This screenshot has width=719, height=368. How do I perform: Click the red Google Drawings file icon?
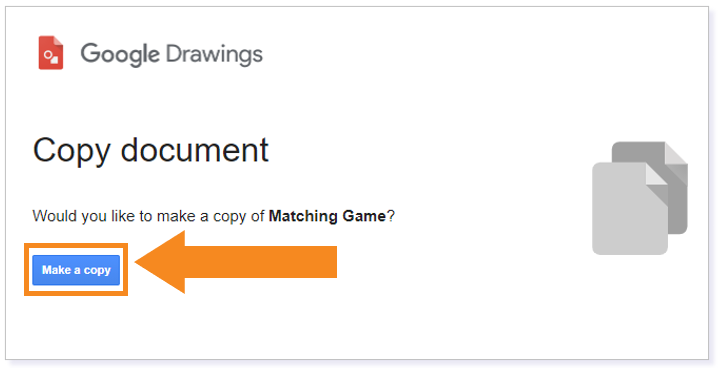point(50,53)
